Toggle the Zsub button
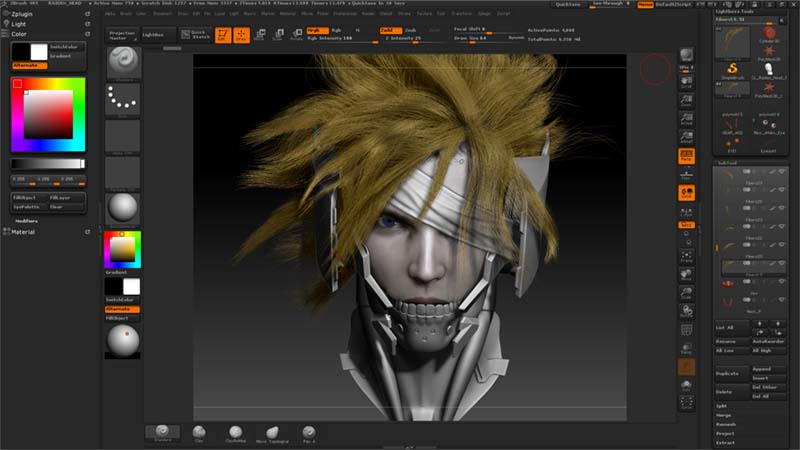This screenshot has width=800, height=450. (410, 31)
